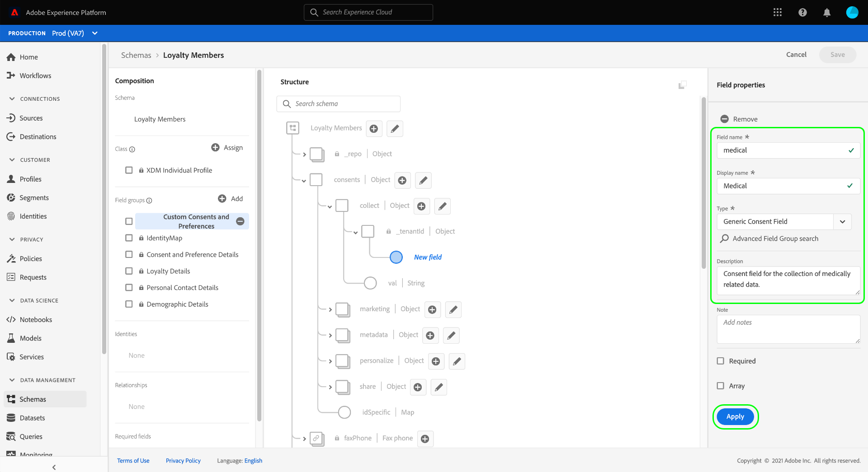Edit the share object with pencil icon
Viewport: 868px width, 472px height.
point(439,387)
